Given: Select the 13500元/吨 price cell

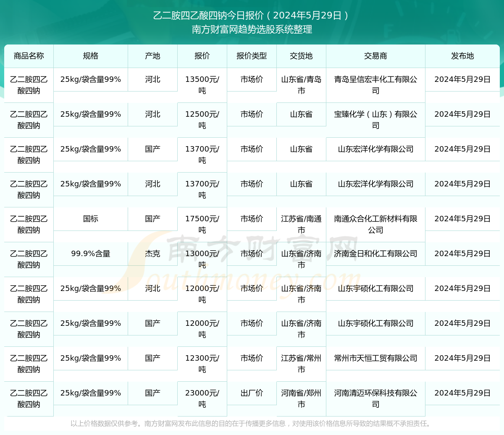Looking at the screenshot, I should [202, 85].
